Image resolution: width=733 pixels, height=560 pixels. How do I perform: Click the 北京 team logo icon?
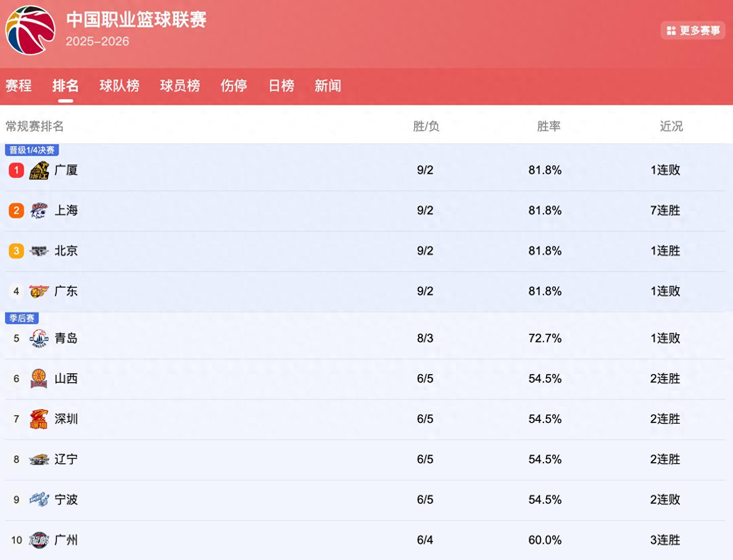pyautogui.click(x=39, y=251)
